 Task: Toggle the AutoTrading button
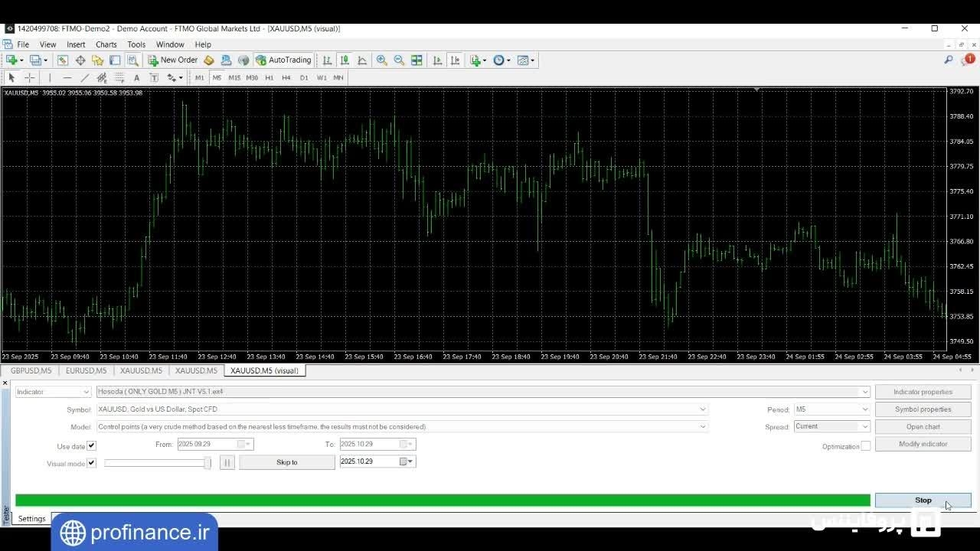click(283, 60)
